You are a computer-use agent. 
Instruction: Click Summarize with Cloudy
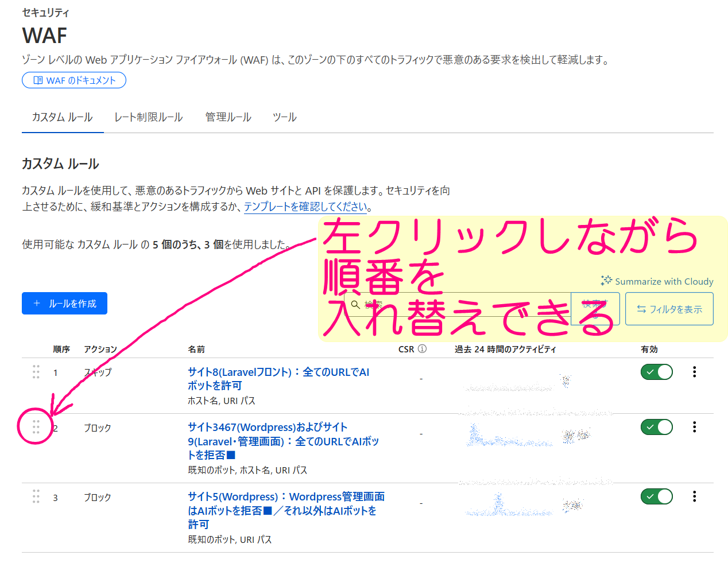coord(657,281)
